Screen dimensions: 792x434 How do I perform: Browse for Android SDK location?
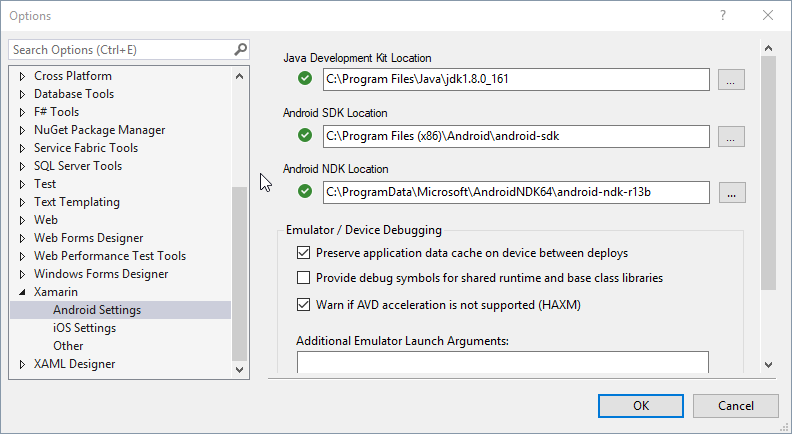pos(731,136)
